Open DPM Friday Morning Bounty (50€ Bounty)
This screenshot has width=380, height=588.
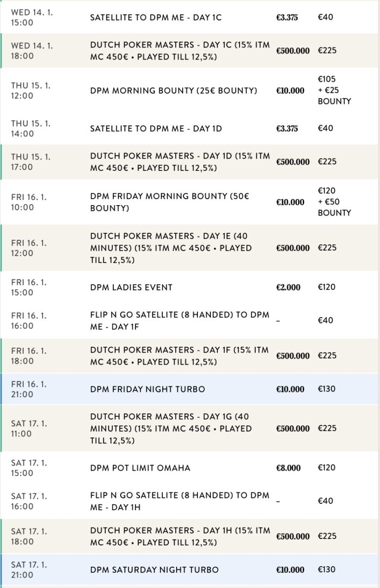[x=169, y=202]
